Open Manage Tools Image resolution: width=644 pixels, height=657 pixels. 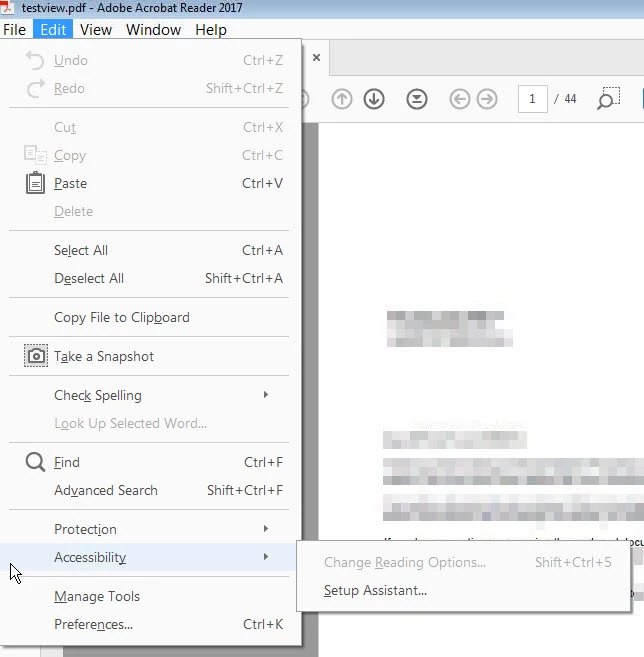[x=150, y=596]
